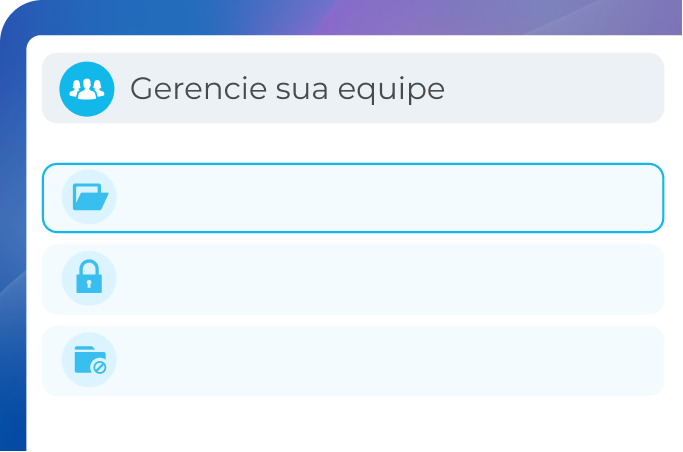Click the prohibition symbol on the folder icon

click(99, 368)
